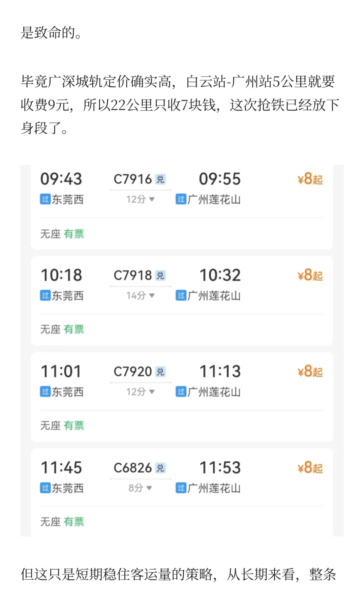This screenshot has width=364, height=607.
Task: Expand the 12分 stops arrow for C7920
Action: [x=152, y=392]
